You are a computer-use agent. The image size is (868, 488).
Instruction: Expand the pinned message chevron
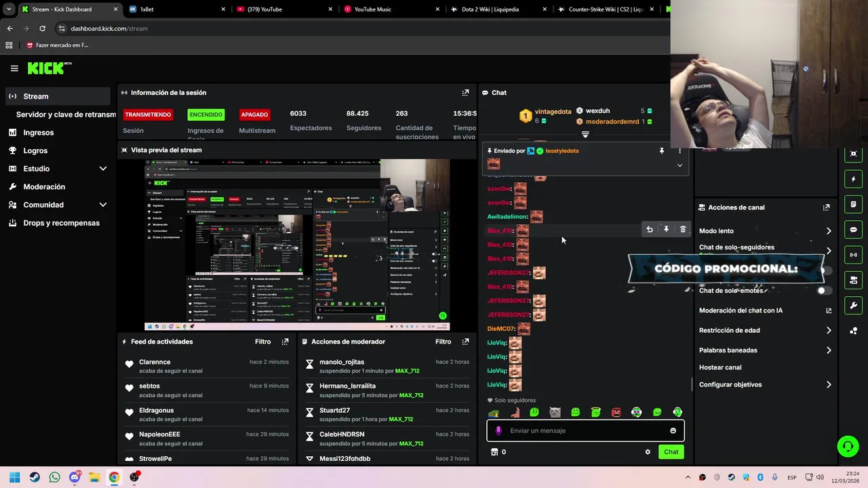point(679,165)
